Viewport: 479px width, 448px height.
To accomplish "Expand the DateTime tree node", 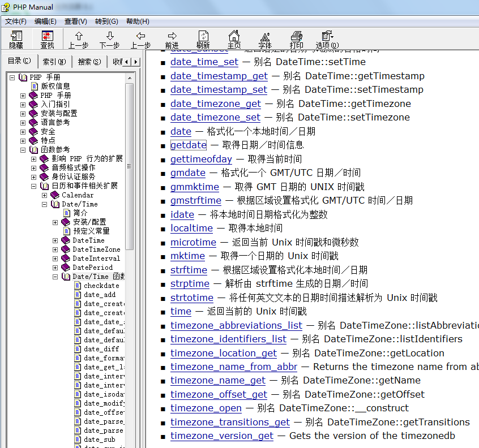I will [55, 240].
